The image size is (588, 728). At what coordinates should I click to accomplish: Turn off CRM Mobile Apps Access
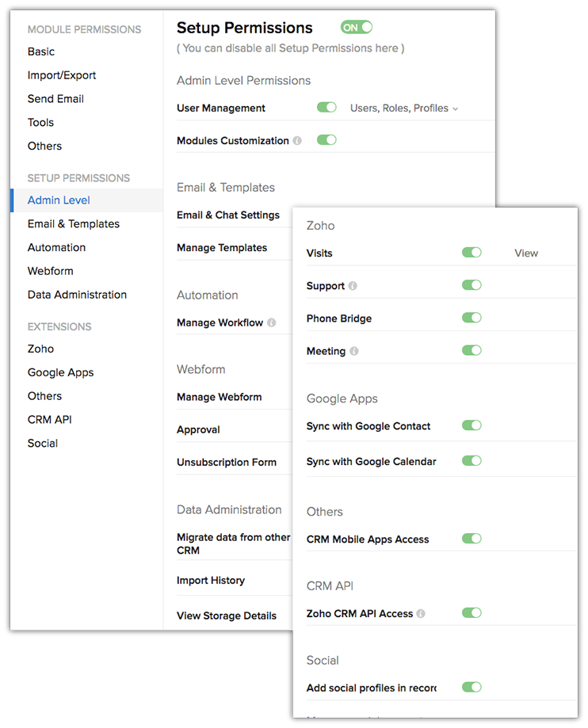(x=472, y=539)
